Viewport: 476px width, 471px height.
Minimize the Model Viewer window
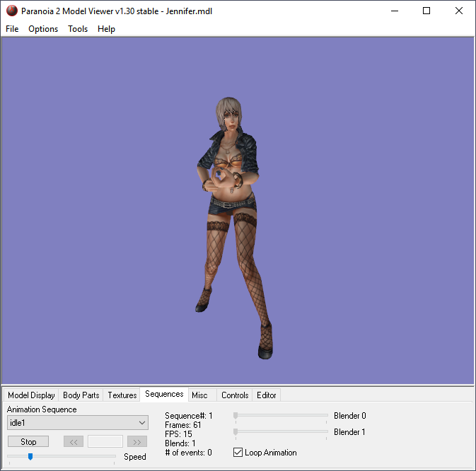(x=395, y=11)
